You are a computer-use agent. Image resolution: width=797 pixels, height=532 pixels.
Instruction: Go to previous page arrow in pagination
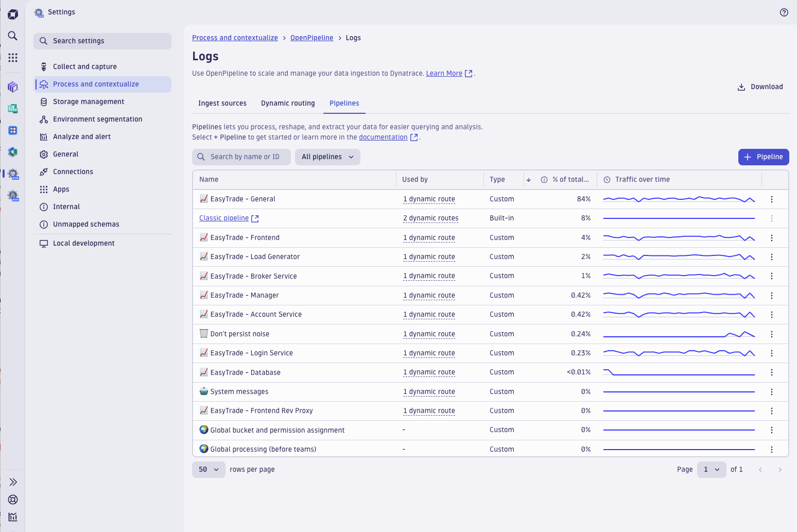click(x=760, y=470)
